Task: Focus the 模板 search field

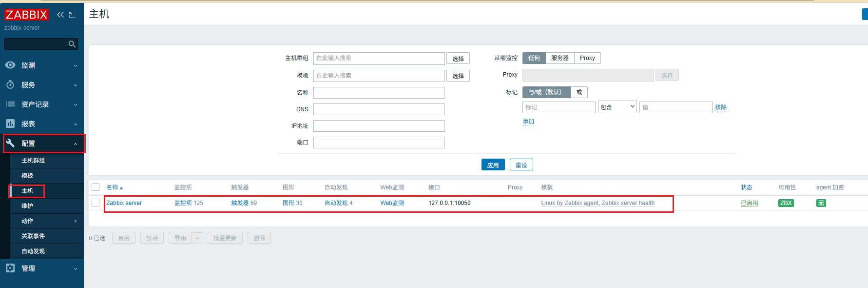Action: point(379,76)
